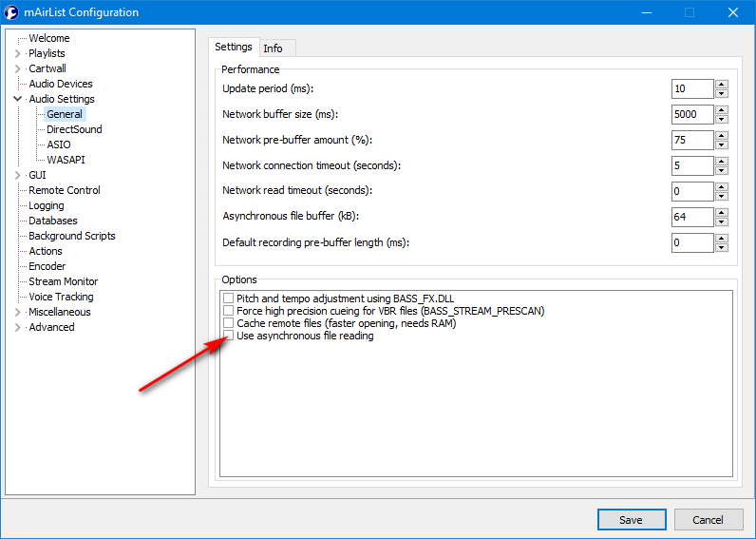The image size is (756, 539).
Task: Increase Asynchronous file buffer size
Action: pos(722,212)
